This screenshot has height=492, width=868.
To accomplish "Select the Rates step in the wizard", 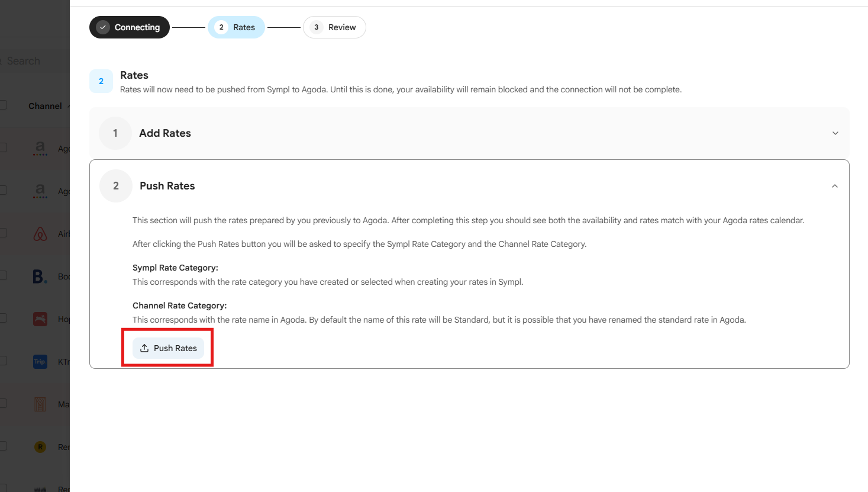I will point(236,27).
